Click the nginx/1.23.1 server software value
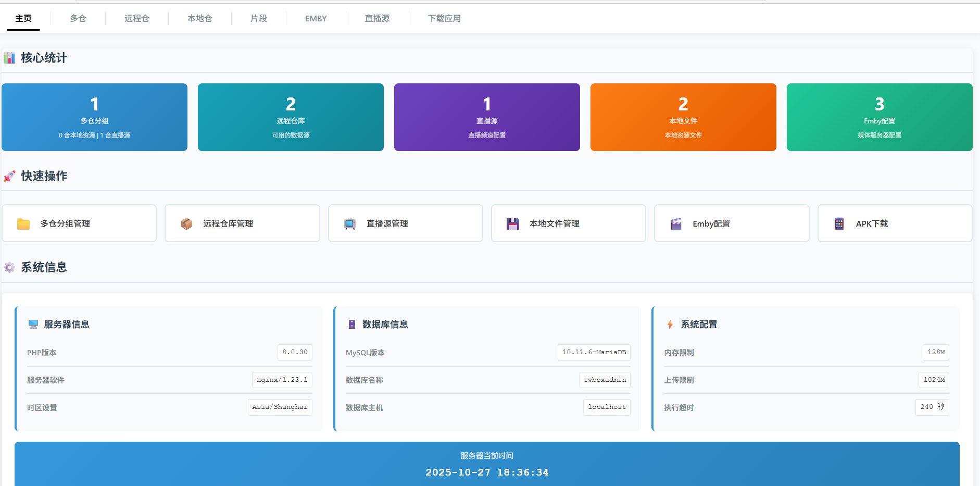 282,380
